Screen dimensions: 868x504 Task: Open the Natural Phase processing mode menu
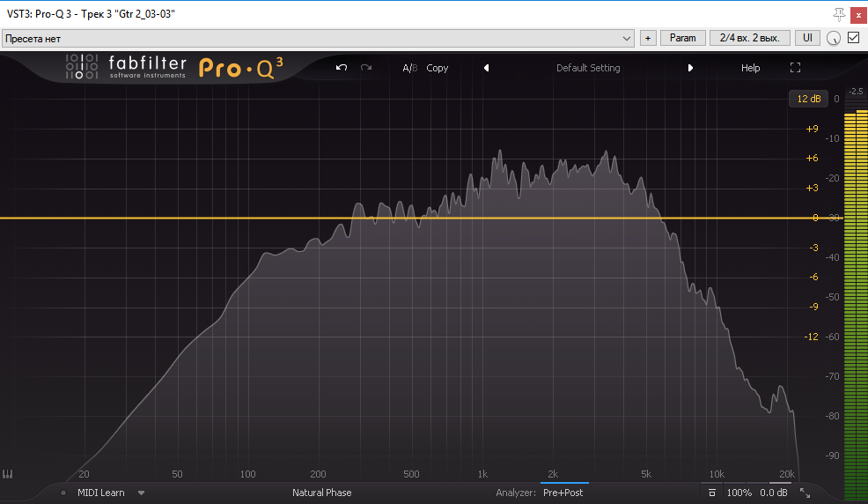321,493
